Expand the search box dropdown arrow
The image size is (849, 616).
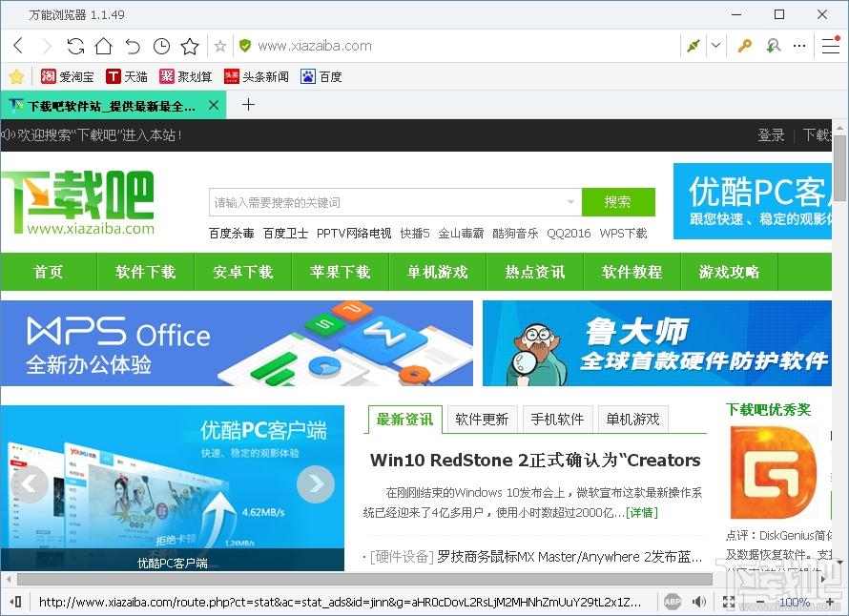(x=570, y=202)
